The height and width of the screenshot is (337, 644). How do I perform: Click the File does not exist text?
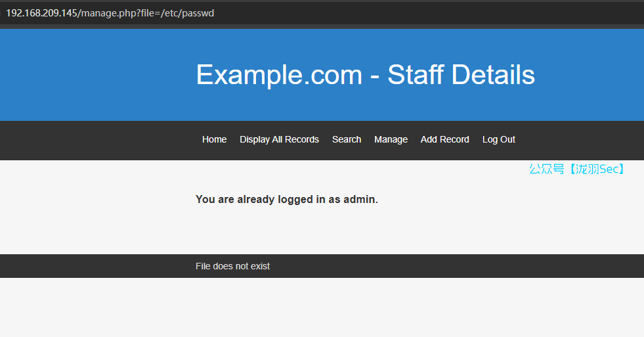(232, 266)
